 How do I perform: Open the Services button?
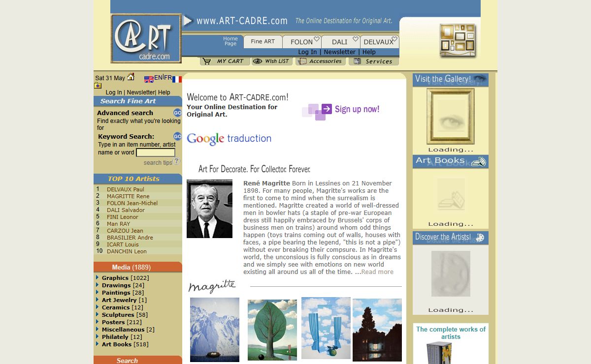coord(373,61)
